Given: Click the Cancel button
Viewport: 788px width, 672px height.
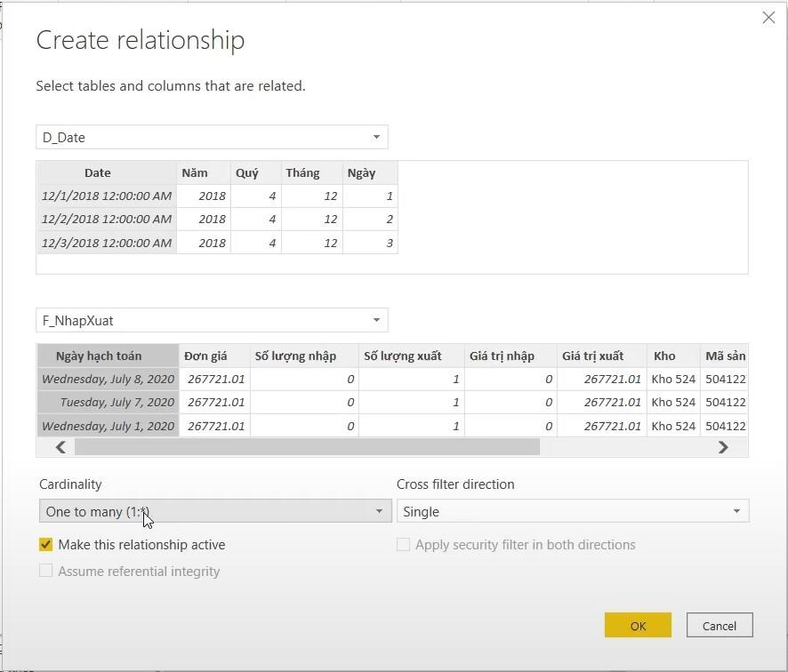Looking at the screenshot, I should 720,625.
